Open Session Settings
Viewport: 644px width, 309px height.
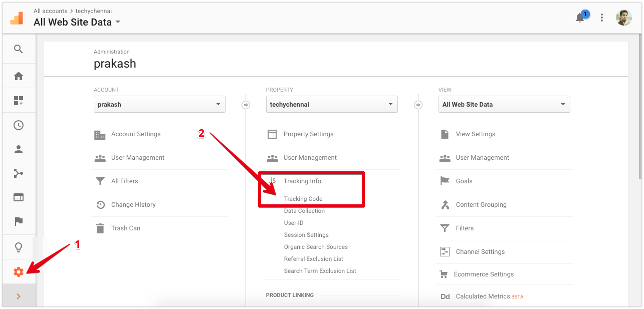pyautogui.click(x=306, y=235)
